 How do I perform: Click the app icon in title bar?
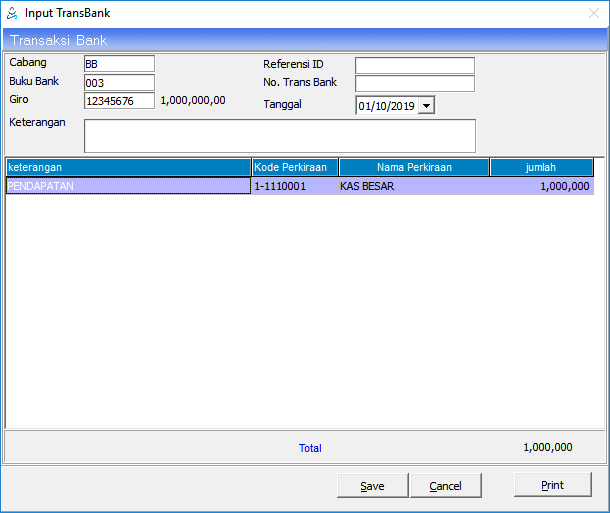12,14
